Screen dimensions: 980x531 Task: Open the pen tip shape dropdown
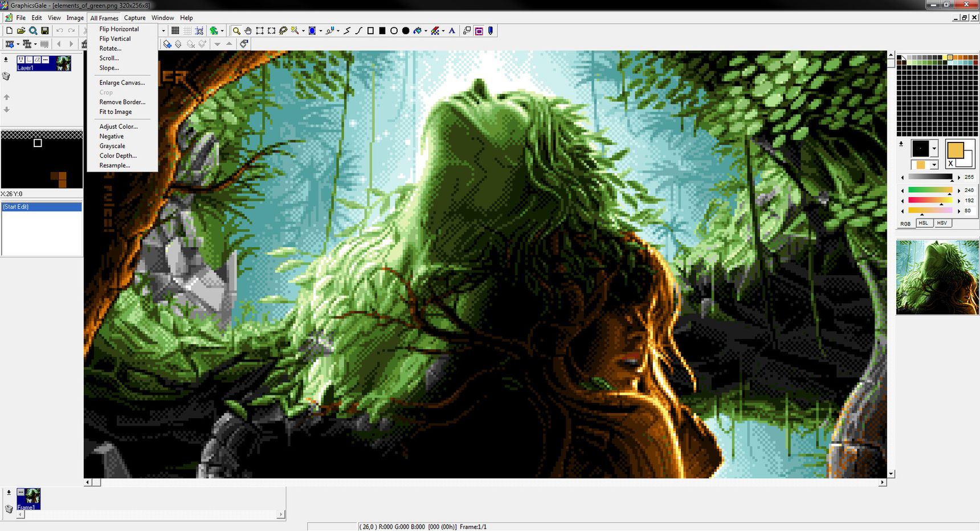(x=934, y=148)
